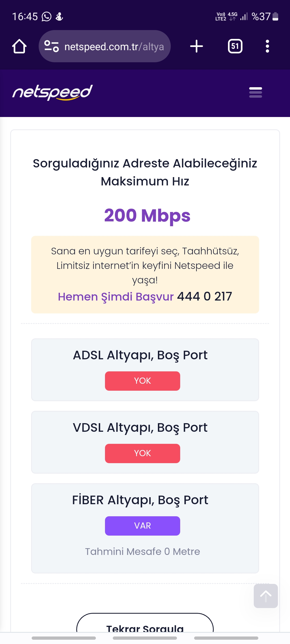Open browser three-dot overflow menu
Viewport: 290px width, 644px height.
tap(267, 46)
